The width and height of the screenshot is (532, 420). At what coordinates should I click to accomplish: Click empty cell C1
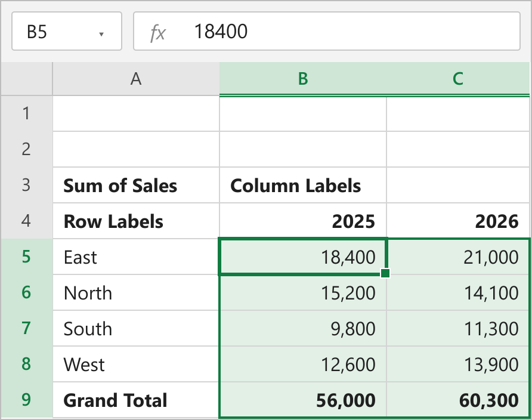coord(458,113)
